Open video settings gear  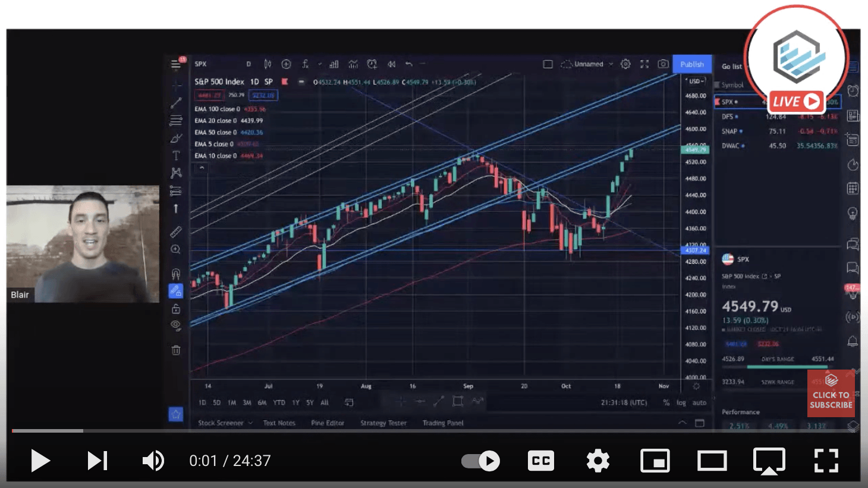(x=597, y=461)
